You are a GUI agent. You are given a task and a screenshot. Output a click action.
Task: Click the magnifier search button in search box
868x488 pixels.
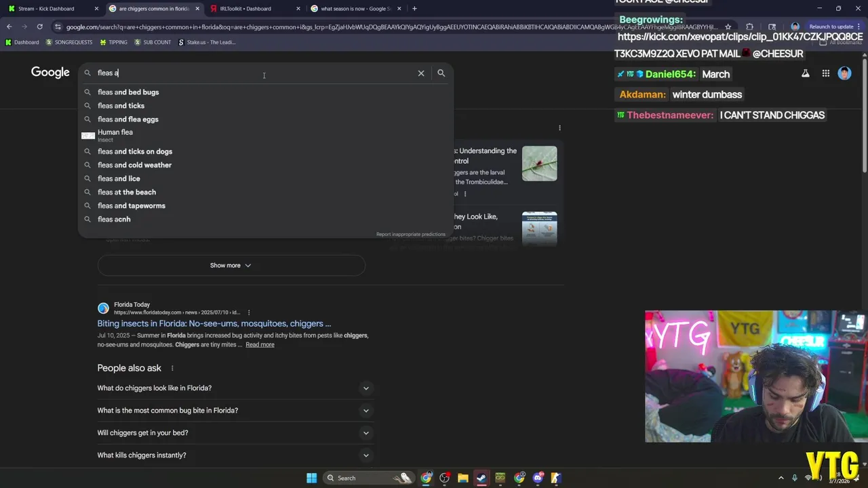[441, 73]
